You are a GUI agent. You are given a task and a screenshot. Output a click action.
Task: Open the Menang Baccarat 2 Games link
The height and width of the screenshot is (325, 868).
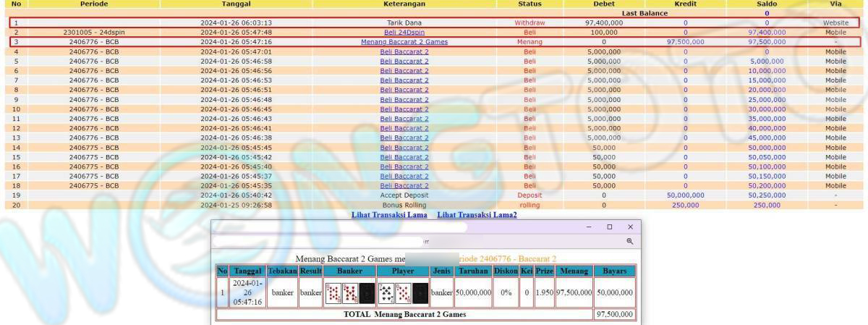click(x=404, y=42)
